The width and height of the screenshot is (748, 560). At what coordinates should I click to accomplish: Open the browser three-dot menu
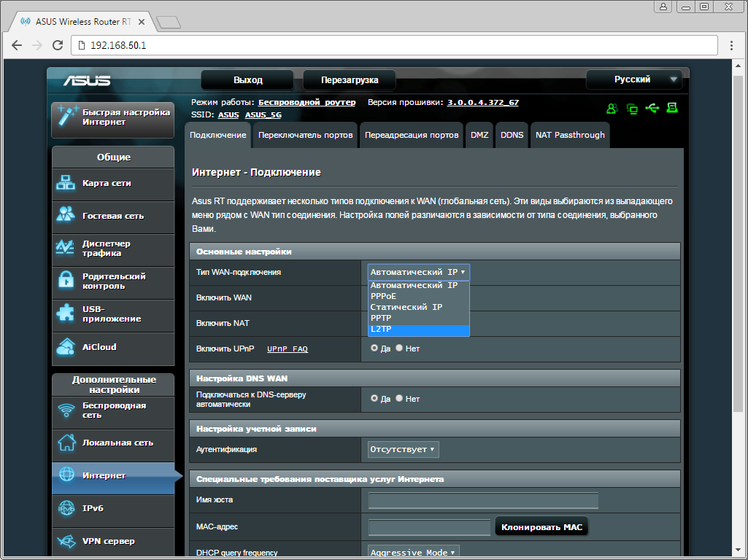[x=731, y=45]
